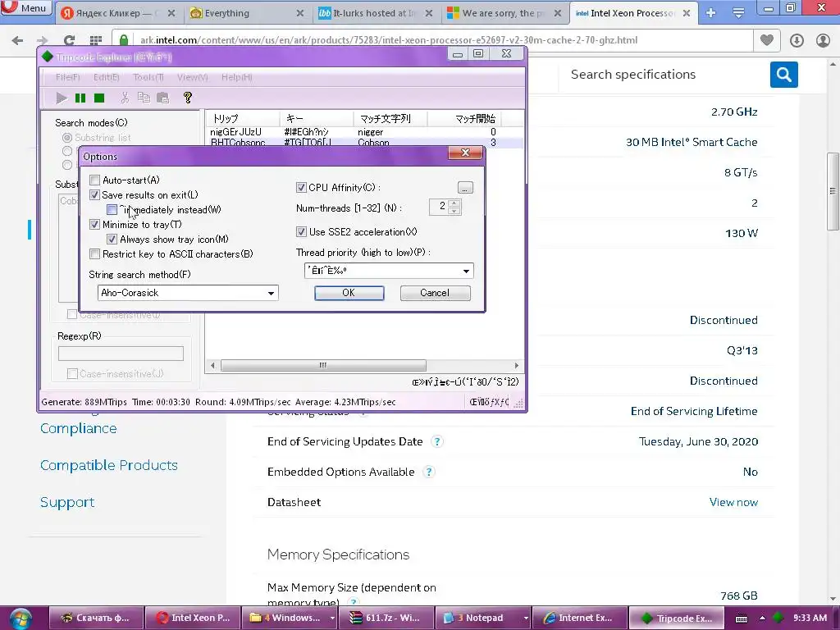Viewport: 840px width, 630px height.
Task: Click the blue search magnifier button on Intel page
Action: pos(783,75)
